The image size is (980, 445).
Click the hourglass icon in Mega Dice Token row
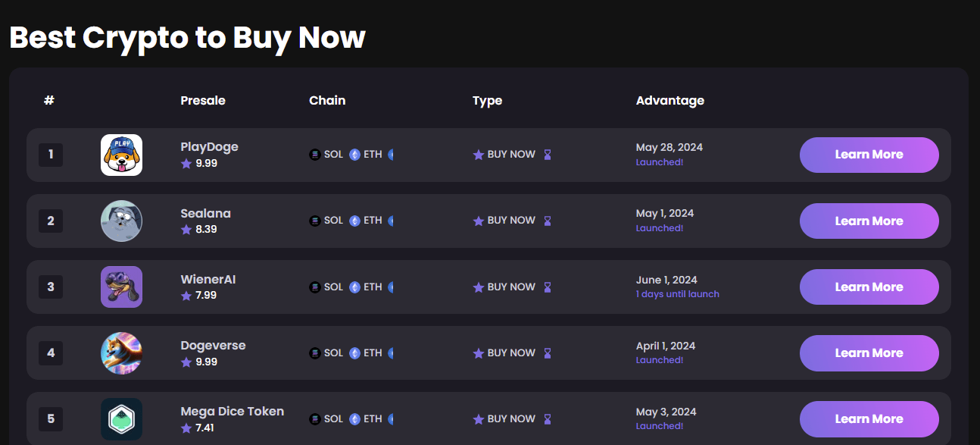548,419
